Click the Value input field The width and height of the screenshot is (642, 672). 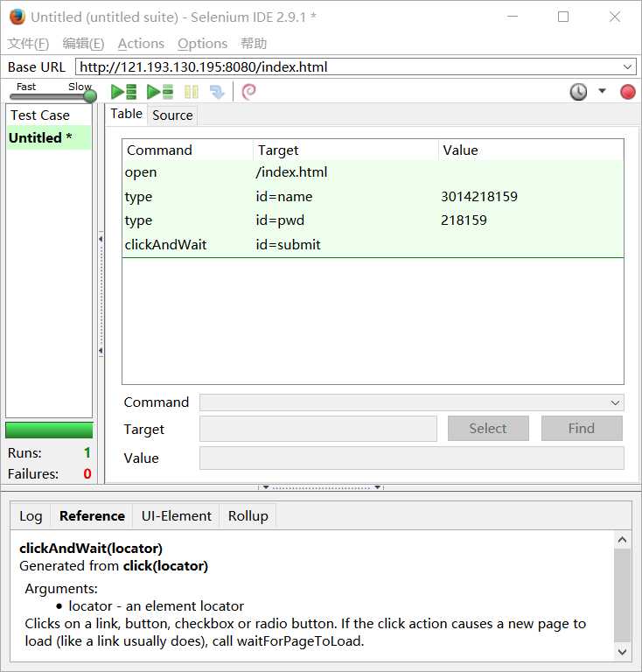pos(412,458)
